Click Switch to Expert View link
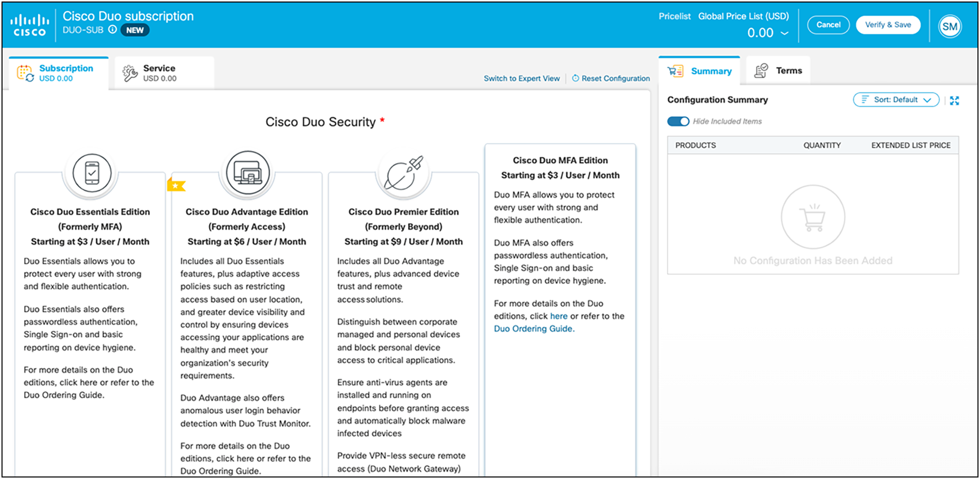Screen dimensions: 980x479 pos(522,78)
